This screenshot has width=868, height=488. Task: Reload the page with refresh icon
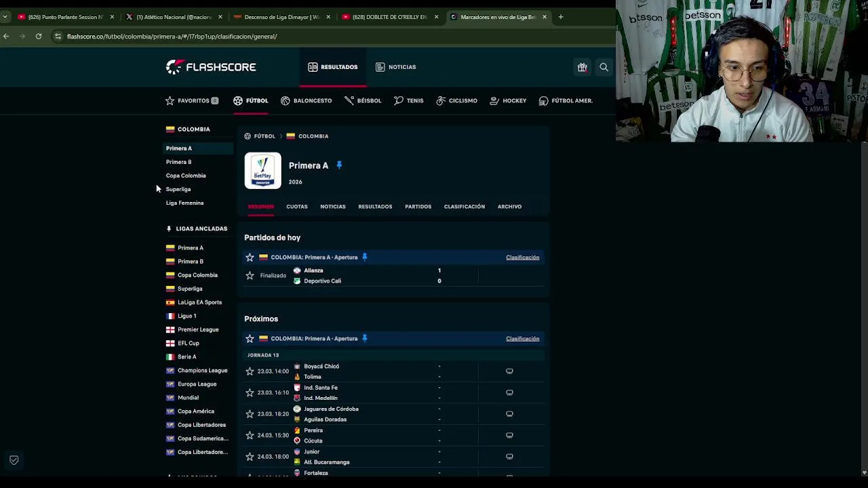(x=39, y=36)
